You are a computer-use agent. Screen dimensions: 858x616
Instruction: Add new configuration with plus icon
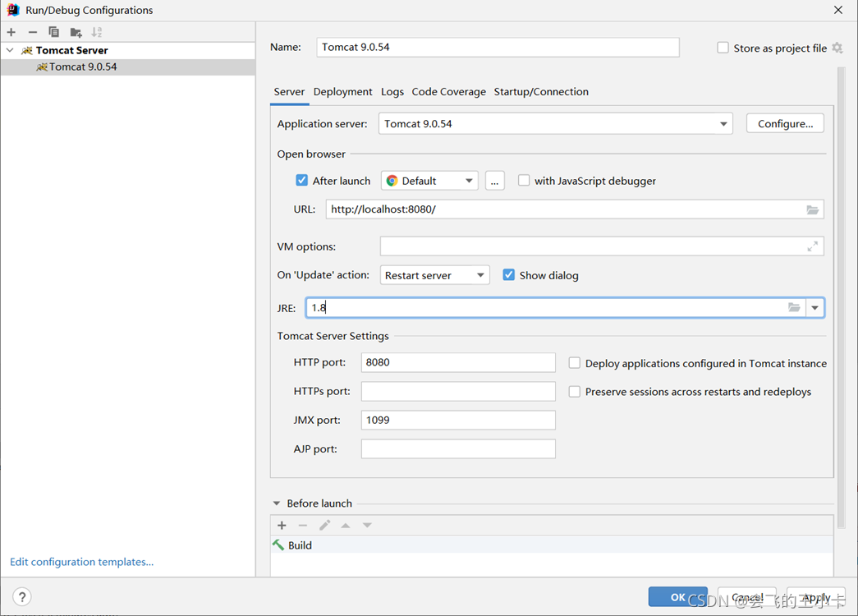point(11,32)
